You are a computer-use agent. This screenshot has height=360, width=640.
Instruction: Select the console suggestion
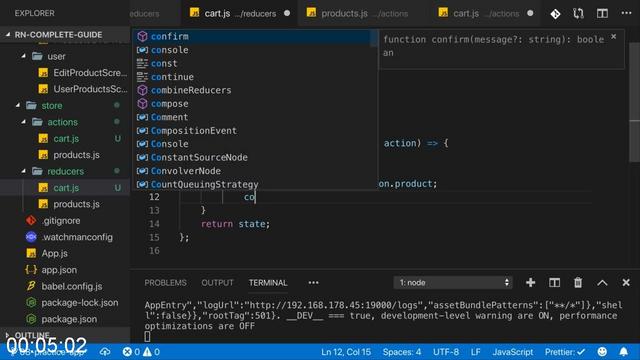pyautogui.click(x=255, y=50)
